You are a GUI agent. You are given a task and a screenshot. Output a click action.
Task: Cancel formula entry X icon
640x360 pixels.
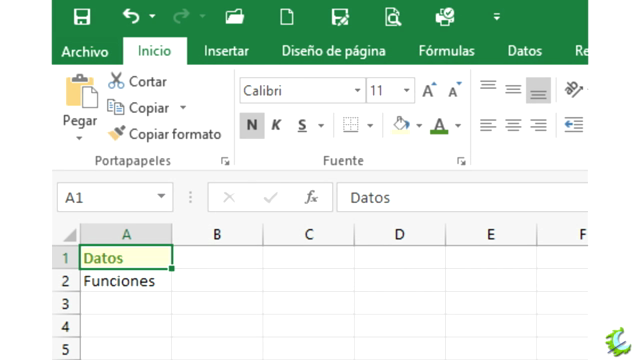pos(229,198)
